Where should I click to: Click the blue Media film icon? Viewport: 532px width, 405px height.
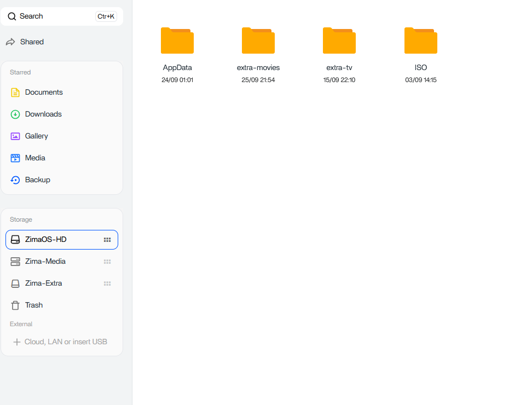point(15,158)
